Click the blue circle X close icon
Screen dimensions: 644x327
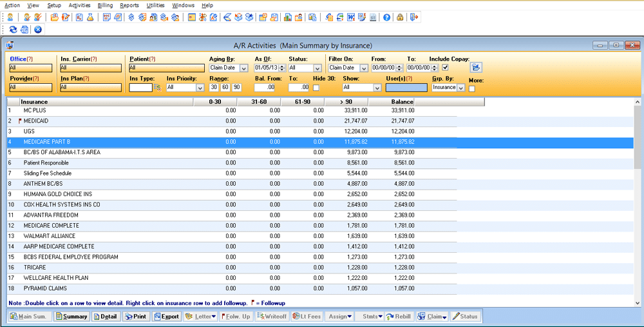[x=38, y=30]
